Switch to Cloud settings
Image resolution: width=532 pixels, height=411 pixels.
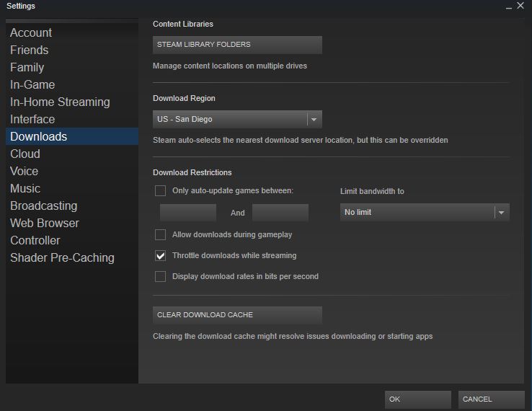[72, 154]
